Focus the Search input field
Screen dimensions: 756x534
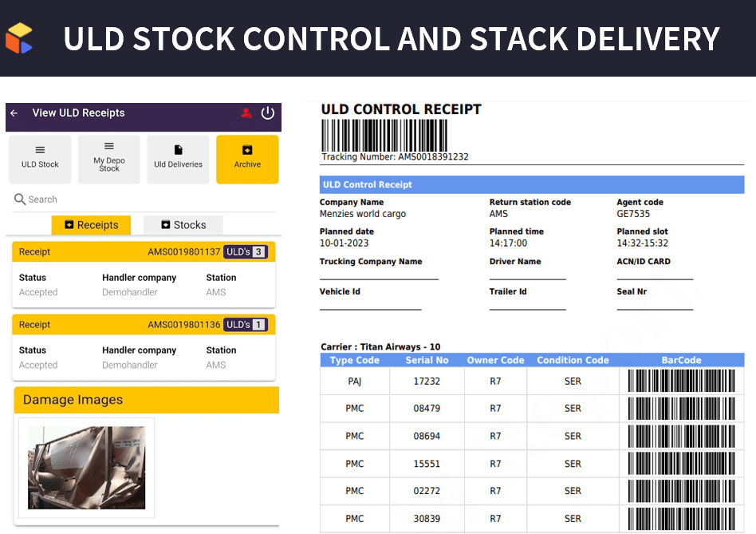click(144, 200)
